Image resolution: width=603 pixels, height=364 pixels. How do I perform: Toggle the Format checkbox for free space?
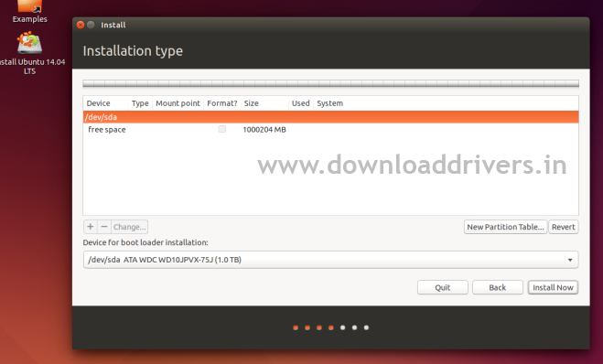click(x=222, y=129)
